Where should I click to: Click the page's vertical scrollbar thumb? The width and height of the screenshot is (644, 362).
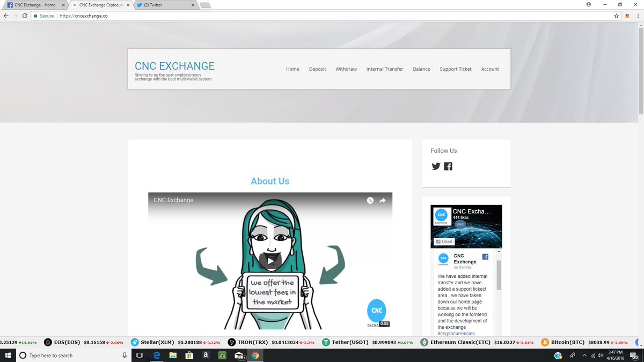(x=641, y=70)
